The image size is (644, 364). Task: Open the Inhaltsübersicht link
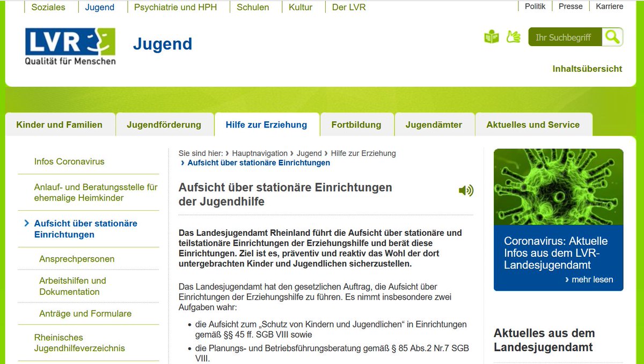[x=587, y=69]
